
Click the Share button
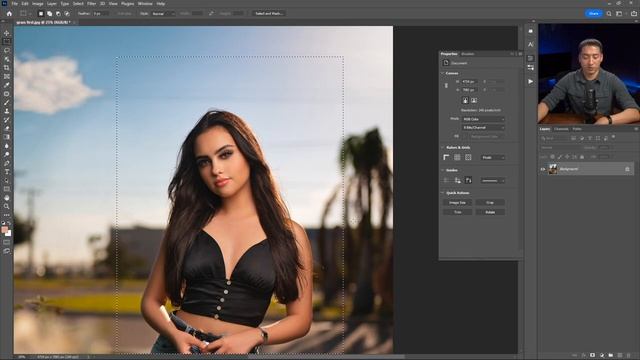pos(593,13)
